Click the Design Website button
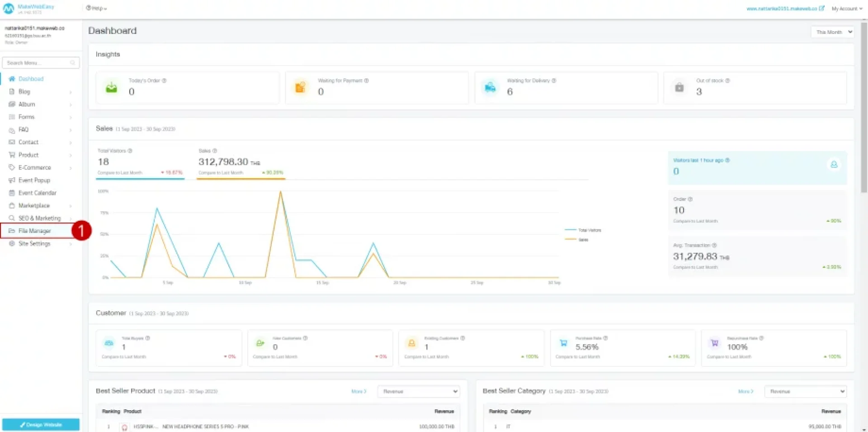 41,425
